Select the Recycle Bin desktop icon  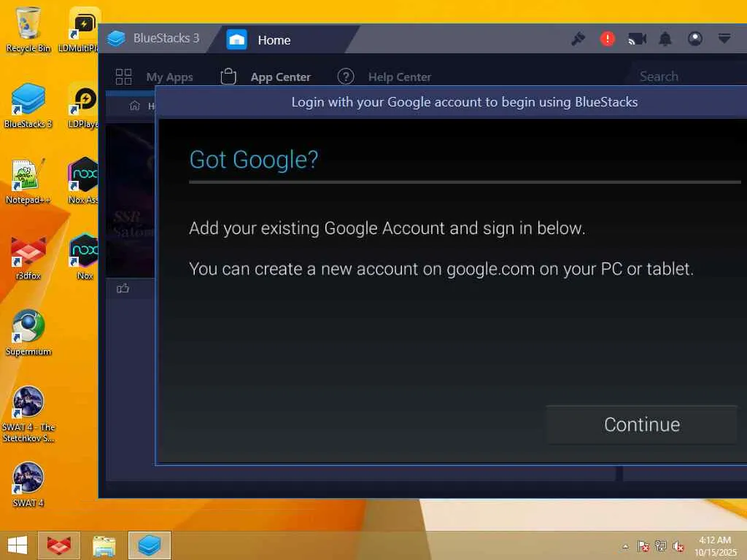pos(28,29)
